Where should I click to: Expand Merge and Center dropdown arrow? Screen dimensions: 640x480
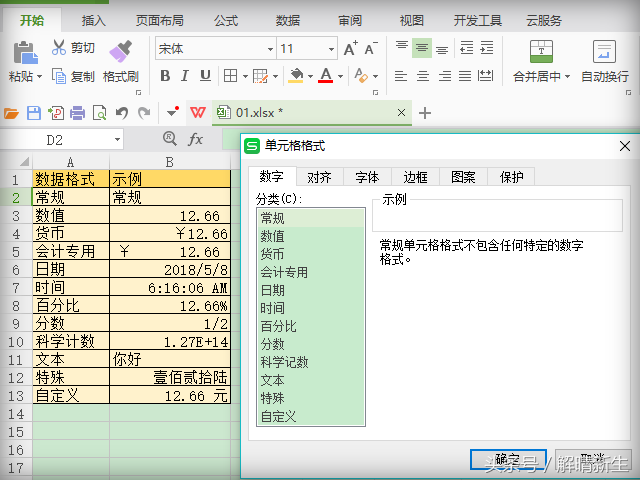coord(567,76)
